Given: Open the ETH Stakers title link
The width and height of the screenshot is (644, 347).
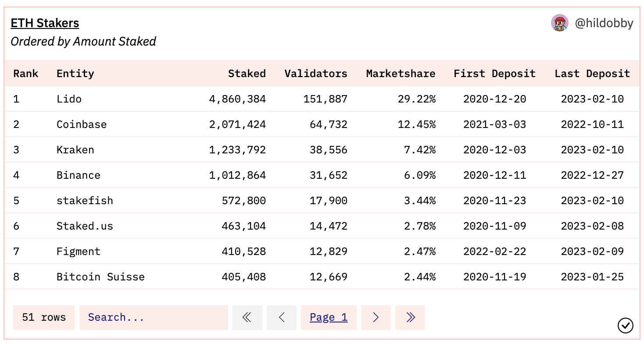Looking at the screenshot, I should [x=45, y=23].
